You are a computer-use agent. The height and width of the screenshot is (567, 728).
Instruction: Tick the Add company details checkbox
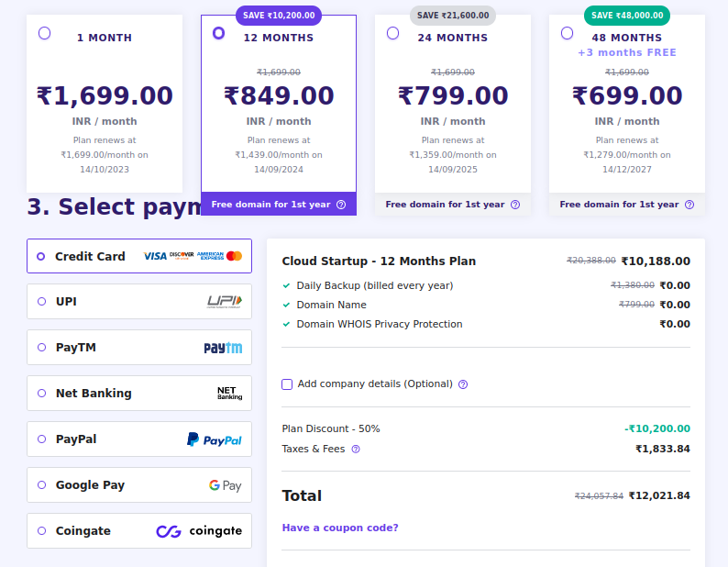[x=287, y=384]
